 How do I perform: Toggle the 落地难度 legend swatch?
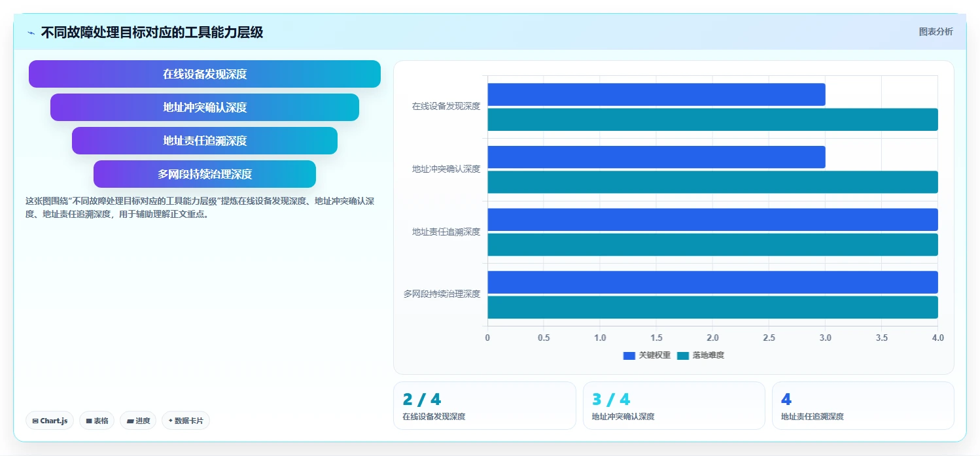click(683, 355)
